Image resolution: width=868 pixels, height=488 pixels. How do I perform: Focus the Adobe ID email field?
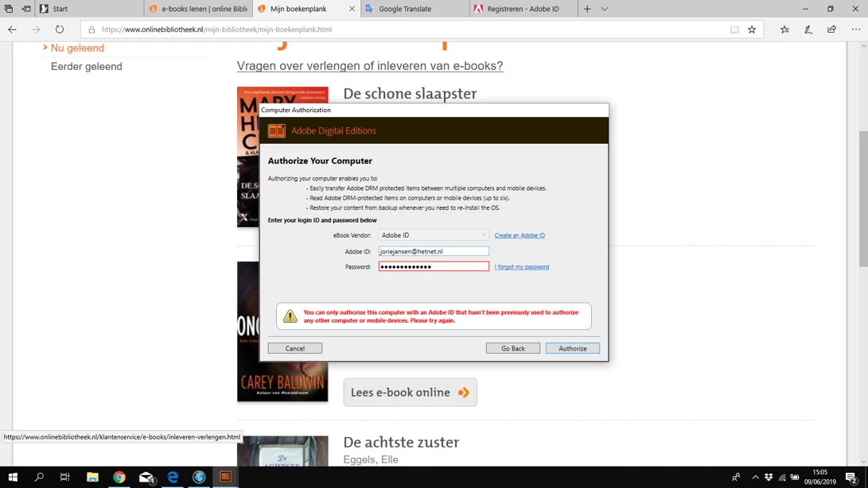(434, 251)
